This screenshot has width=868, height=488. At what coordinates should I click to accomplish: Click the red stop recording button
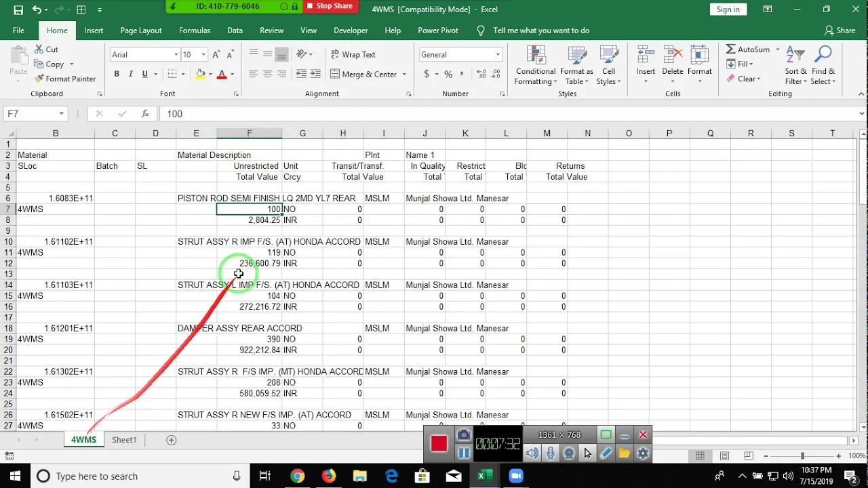(439, 443)
